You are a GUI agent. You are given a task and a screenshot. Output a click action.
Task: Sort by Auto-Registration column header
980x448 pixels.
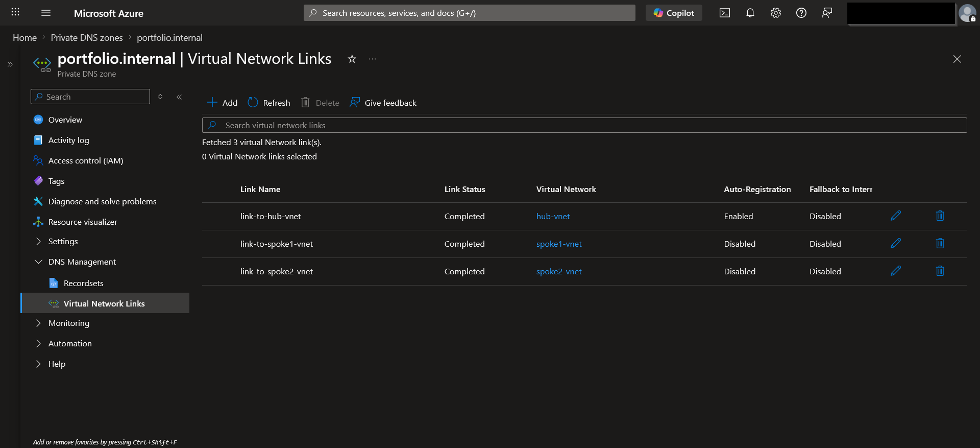(x=757, y=189)
